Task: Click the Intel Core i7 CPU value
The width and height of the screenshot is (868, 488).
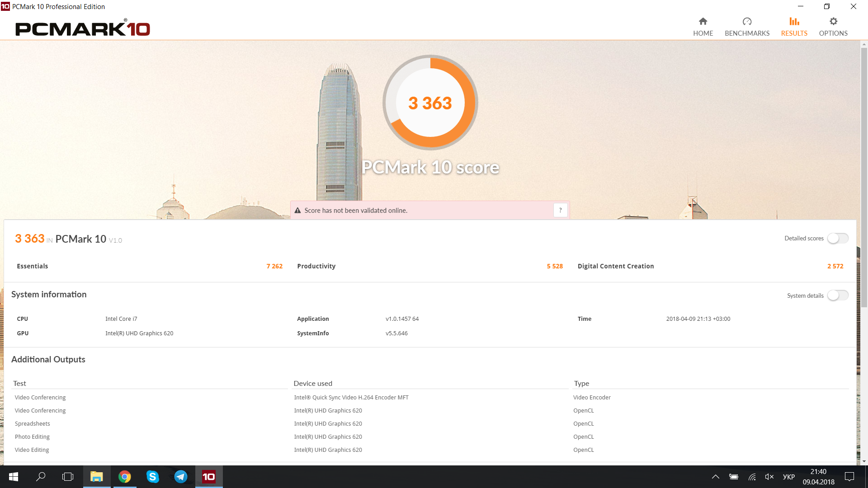Action: coord(121,319)
